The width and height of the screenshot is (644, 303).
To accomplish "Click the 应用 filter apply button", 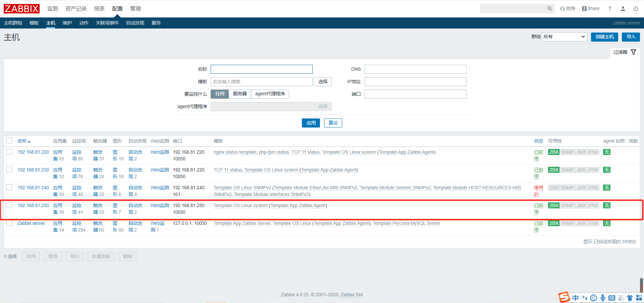I will coord(311,123).
